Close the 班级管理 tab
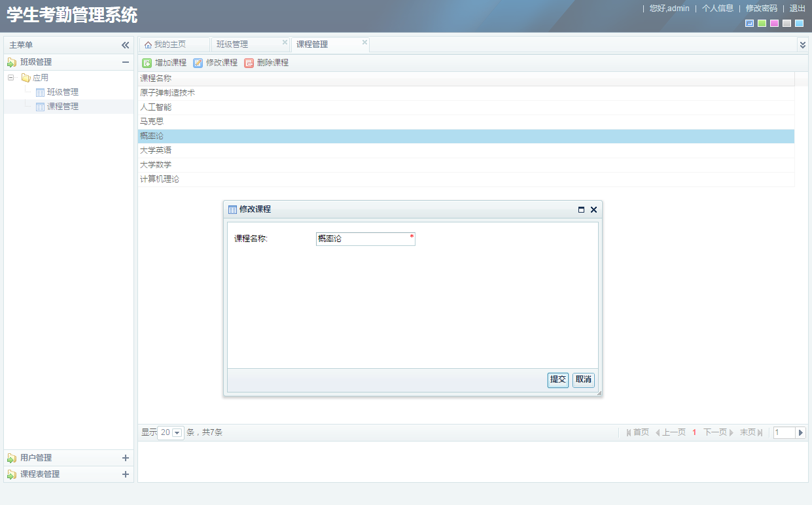Screen dimensions: 812x505 [x=285, y=42]
